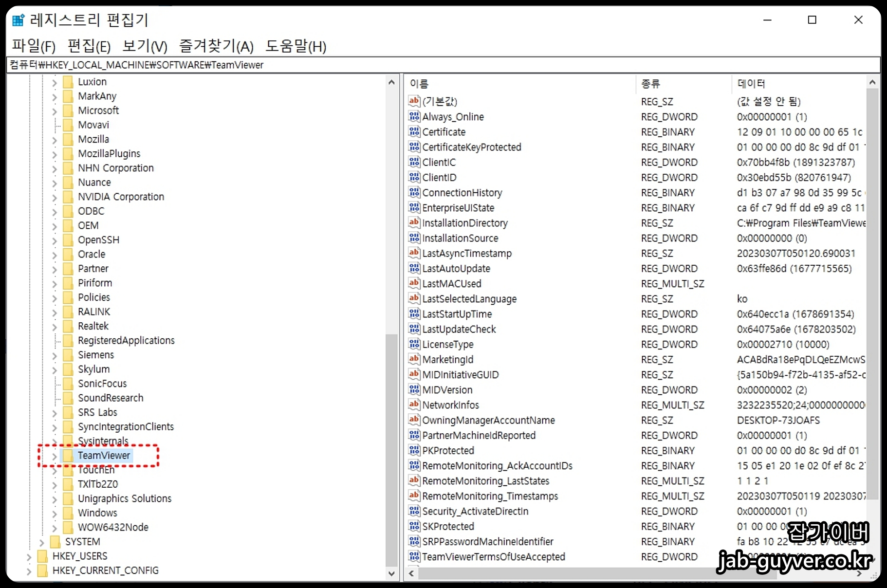Select the Mozilla folder icon
This screenshot has height=588, width=887.
pos(68,139)
